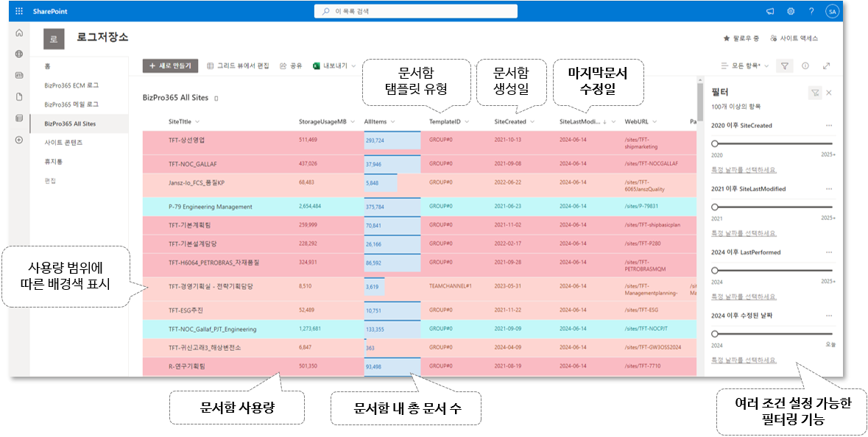The height and width of the screenshot is (437, 868).
Task: Click 특정 날짜를 선택하세요 under 수정된 날짜
Action: (x=744, y=360)
